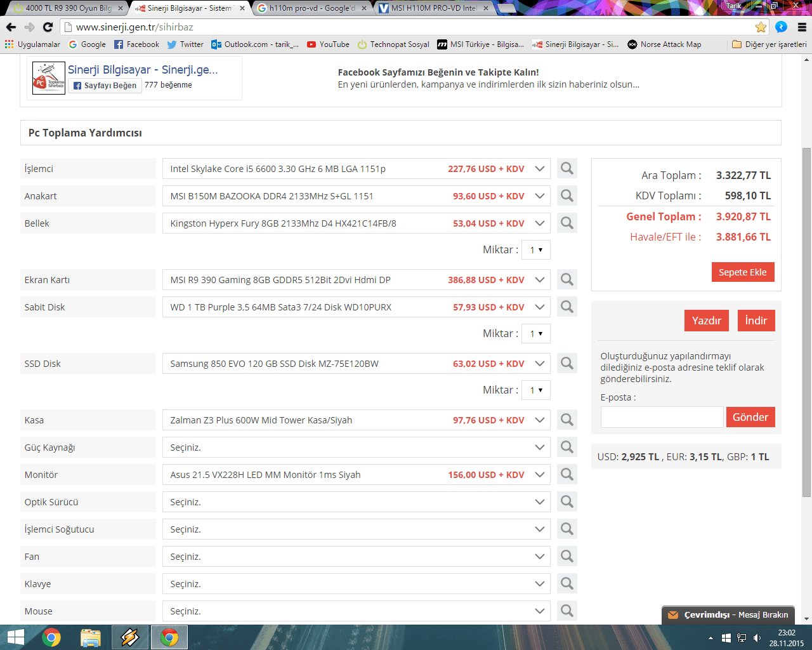Go back using browser back arrow
Screen dimensions: 812x650
[11, 27]
